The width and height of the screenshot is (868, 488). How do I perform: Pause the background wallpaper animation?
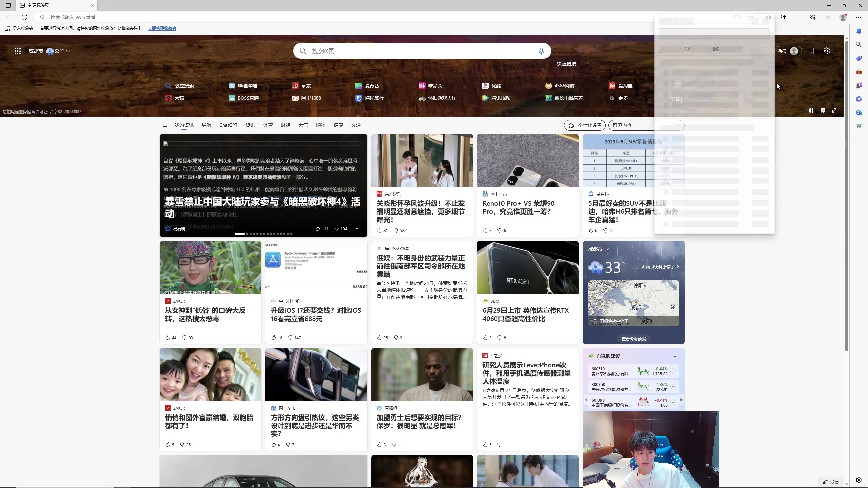(x=811, y=110)
